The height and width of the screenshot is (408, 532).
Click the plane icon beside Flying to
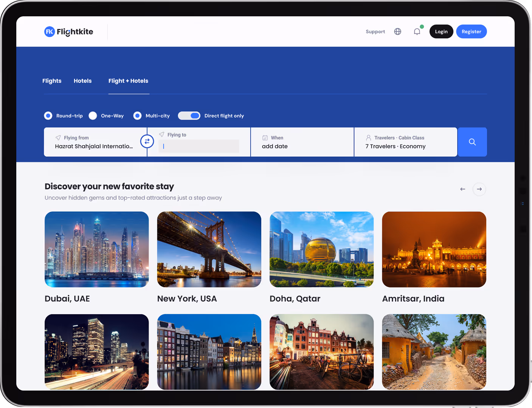point(161,135)
